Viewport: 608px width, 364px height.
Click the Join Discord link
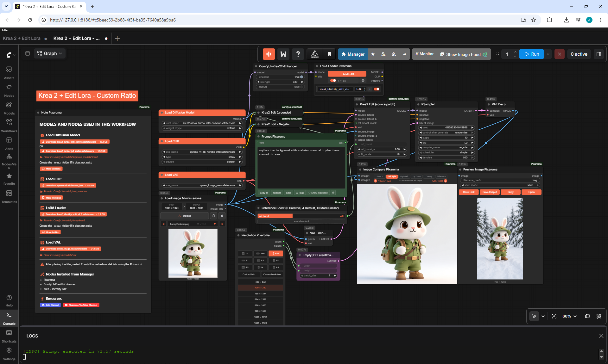51,305
